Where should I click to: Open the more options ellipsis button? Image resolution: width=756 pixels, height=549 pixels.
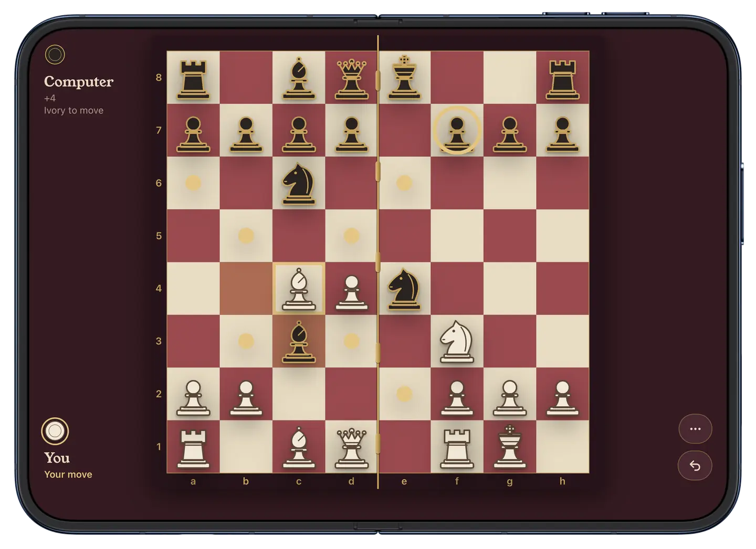(695, 429)
